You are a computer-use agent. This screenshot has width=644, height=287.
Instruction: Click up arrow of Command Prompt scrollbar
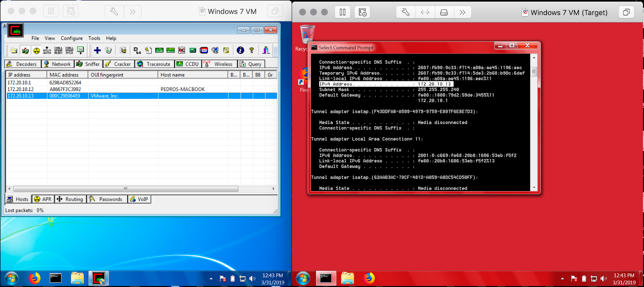coord(534,58)
